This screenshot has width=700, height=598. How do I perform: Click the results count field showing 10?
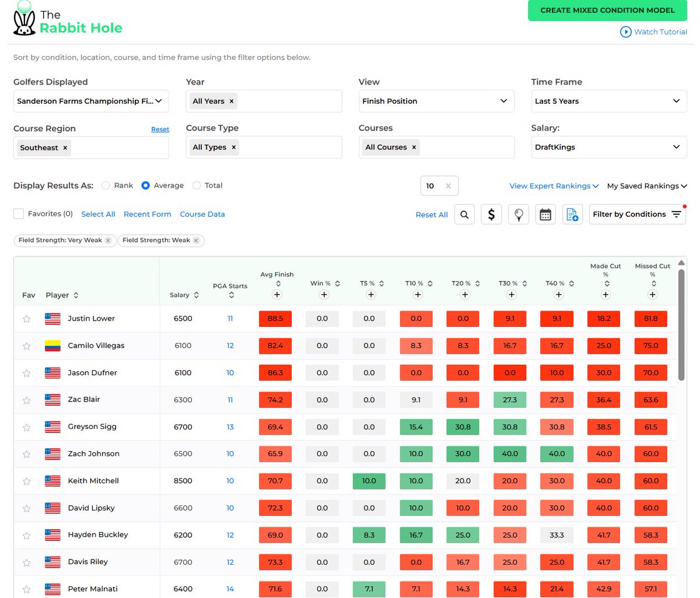tap(439, 186)
